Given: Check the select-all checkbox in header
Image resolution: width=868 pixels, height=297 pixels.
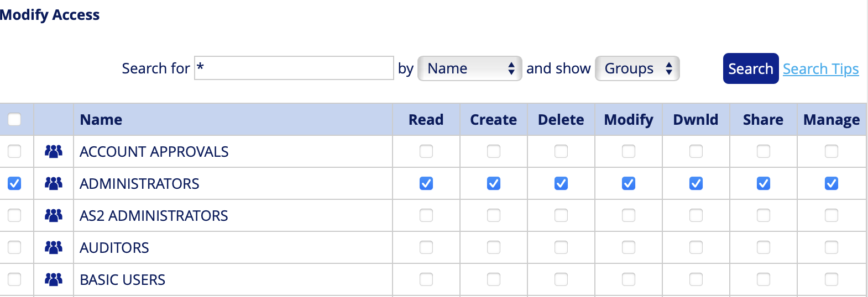Looking at the screenshot, I should (x=14, y=119).
